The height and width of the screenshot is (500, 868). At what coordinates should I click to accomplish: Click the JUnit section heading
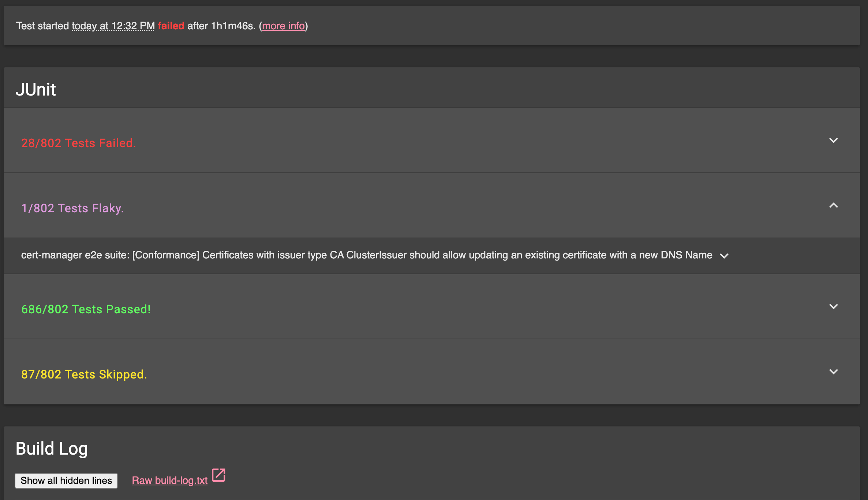(35, 90)
